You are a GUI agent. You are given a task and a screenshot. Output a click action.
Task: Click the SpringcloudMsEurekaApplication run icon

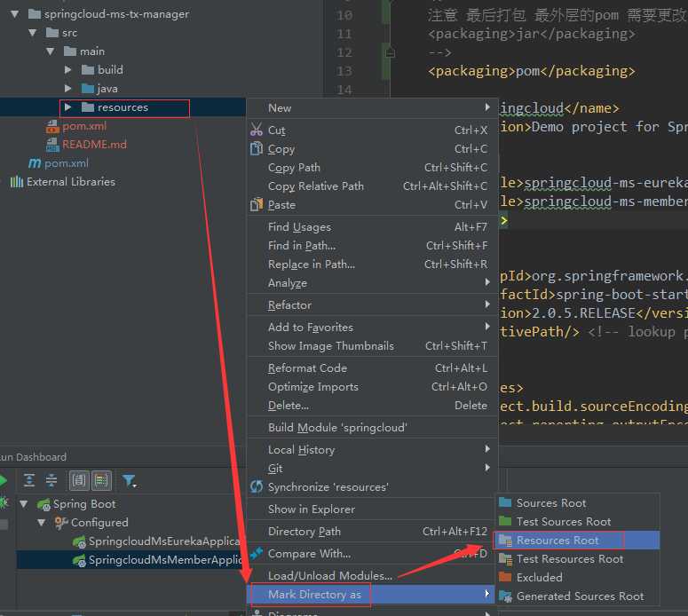pos(79,541)
